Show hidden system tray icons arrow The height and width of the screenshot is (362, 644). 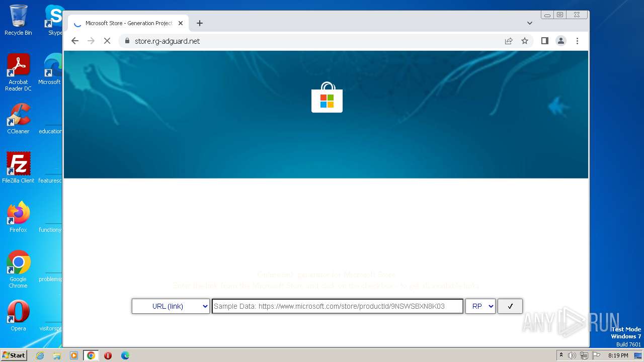tap(561, 355)
